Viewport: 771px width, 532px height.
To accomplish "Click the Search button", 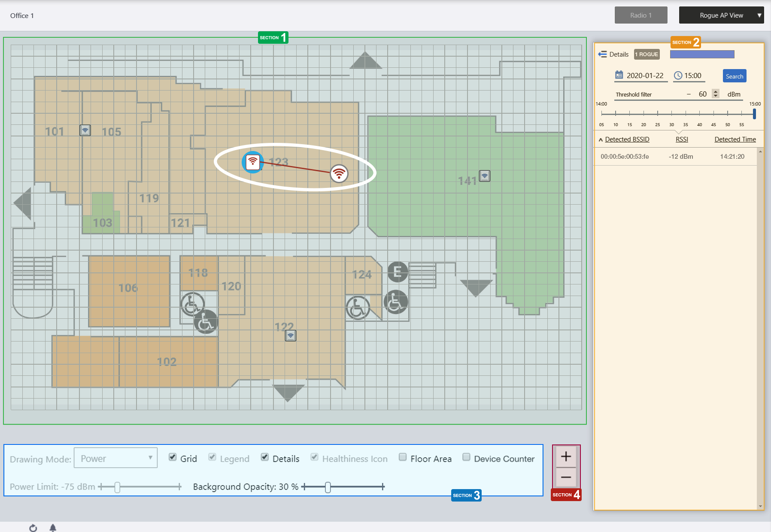I will tap(734, 76).
